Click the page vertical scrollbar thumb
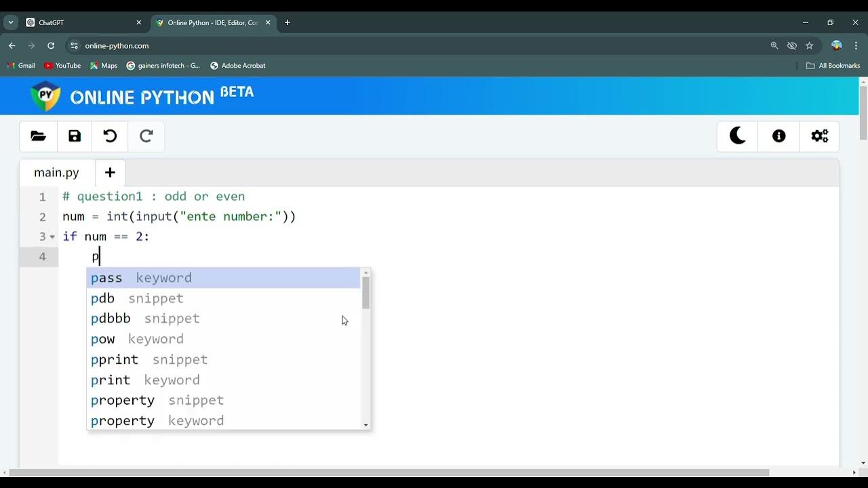Image resolution: width=868 pixels, height=488 pixels. pyautogui.click(x=863, y=113)
